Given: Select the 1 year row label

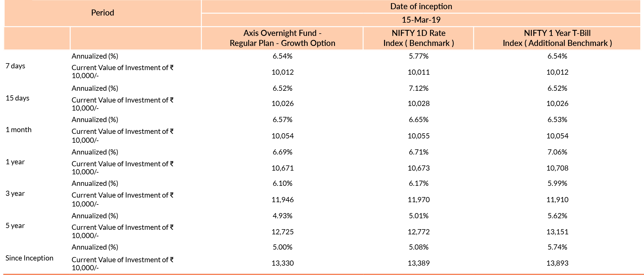Looking at the screenshot, I should click(15, 162).
